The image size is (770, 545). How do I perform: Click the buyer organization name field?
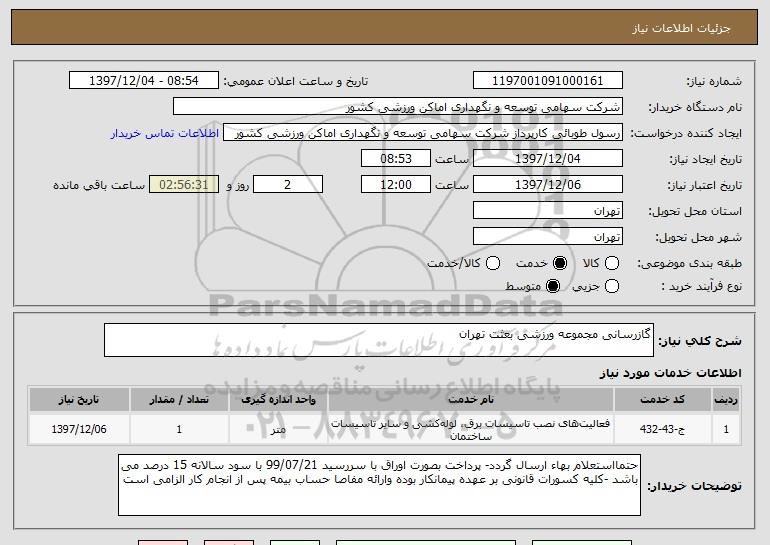click(398, 107)
